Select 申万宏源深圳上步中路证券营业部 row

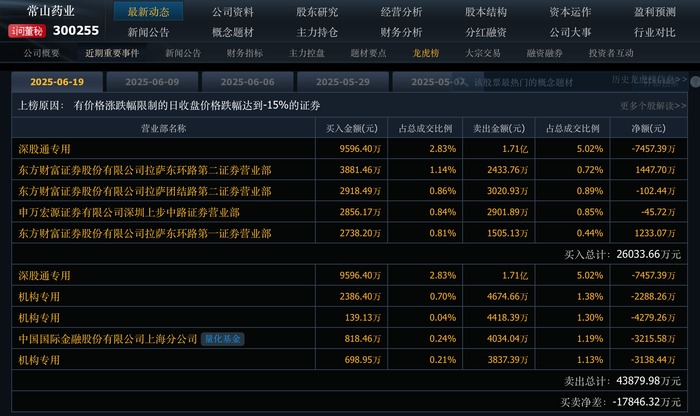tap(349, 212)
